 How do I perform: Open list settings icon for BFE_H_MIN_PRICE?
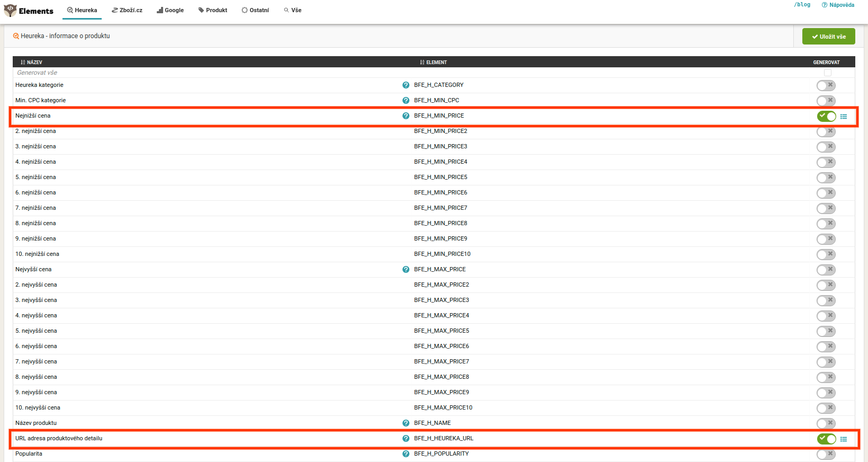pos(844,117)
